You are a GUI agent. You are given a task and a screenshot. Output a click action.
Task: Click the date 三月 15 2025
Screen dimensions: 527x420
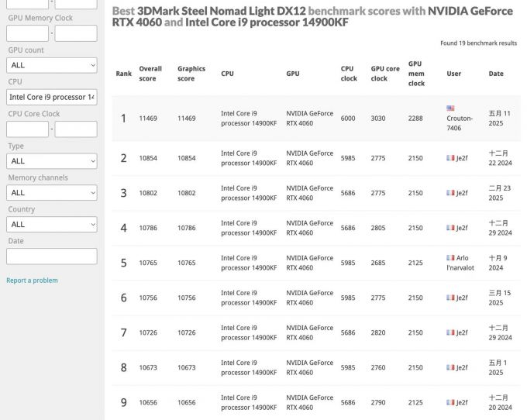click(x=499, y=298)
